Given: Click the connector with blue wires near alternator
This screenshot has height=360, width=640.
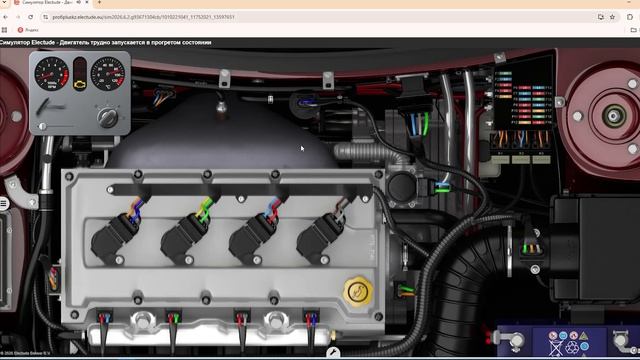Looking at the screenshot, I should coord(307,102).
